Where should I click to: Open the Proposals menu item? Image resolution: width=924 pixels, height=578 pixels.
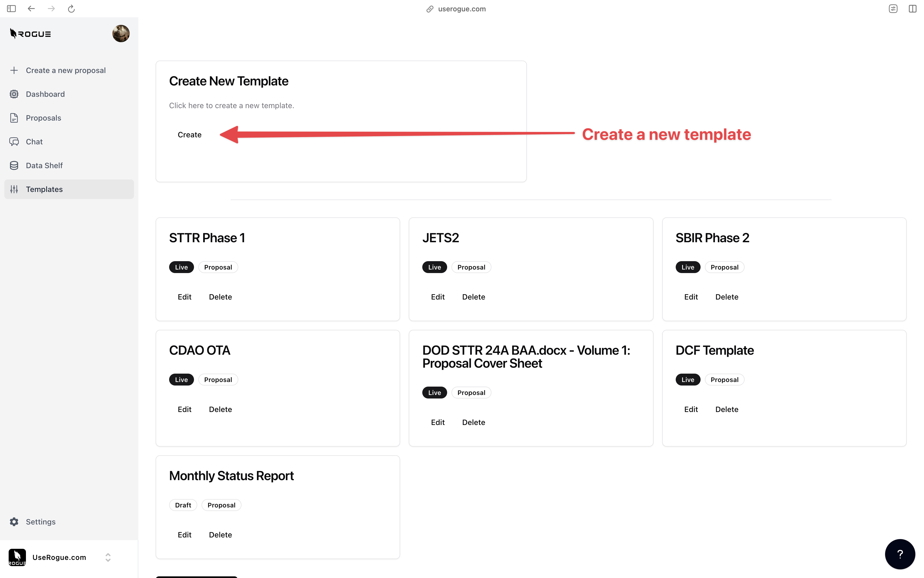coord(43,118)
